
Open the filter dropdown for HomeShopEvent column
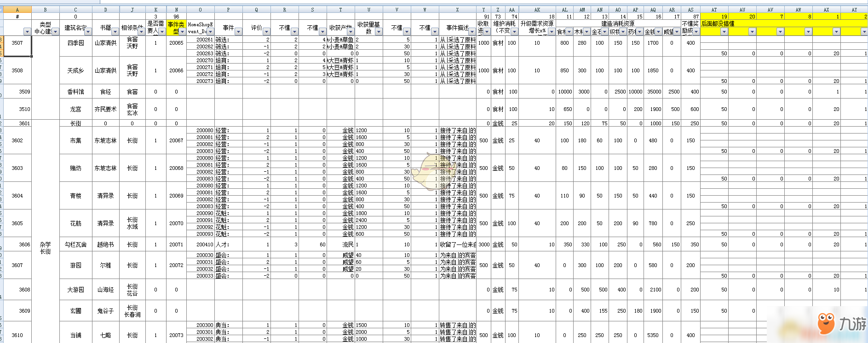(x=211, y=32)
